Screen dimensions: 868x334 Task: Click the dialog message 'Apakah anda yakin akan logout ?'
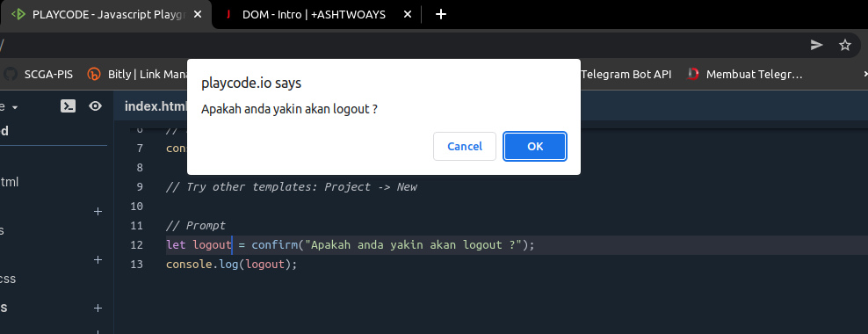click(290, 109)
